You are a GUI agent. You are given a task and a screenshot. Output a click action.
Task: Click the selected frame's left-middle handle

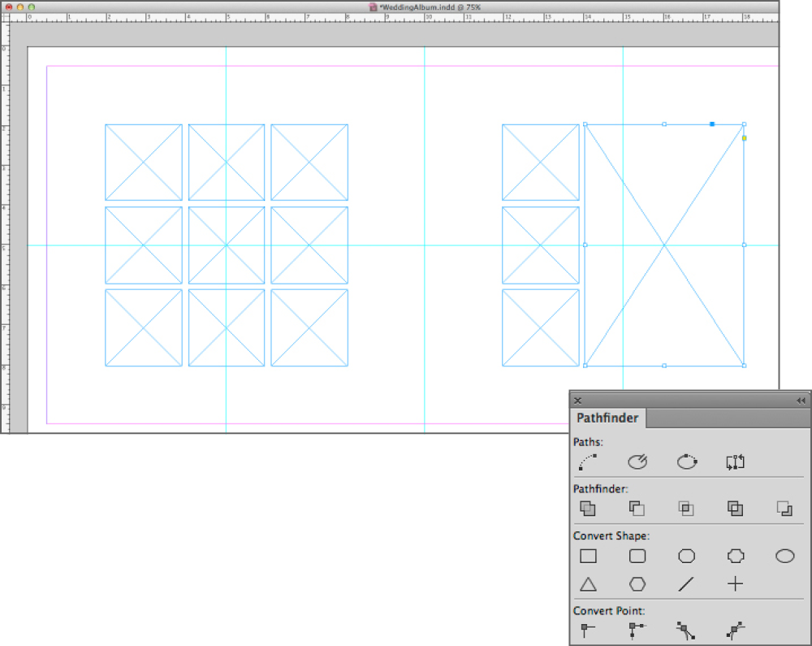[x=585, y=245]
